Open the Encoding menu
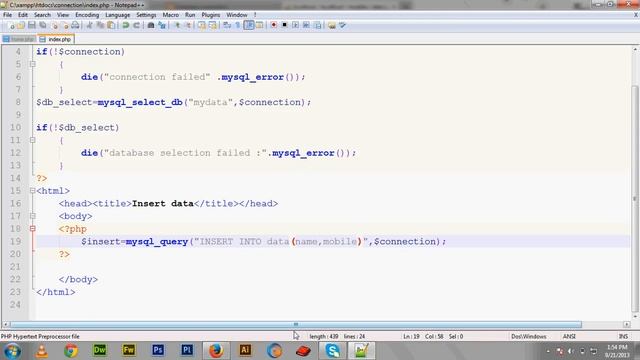Viewport: 640px width, 360px height. tap(87, 15)
